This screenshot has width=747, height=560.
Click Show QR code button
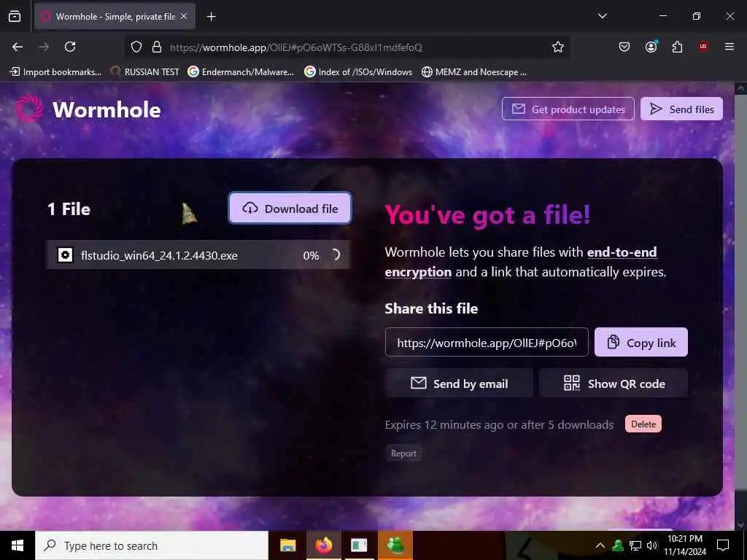[x=614, y=384]
